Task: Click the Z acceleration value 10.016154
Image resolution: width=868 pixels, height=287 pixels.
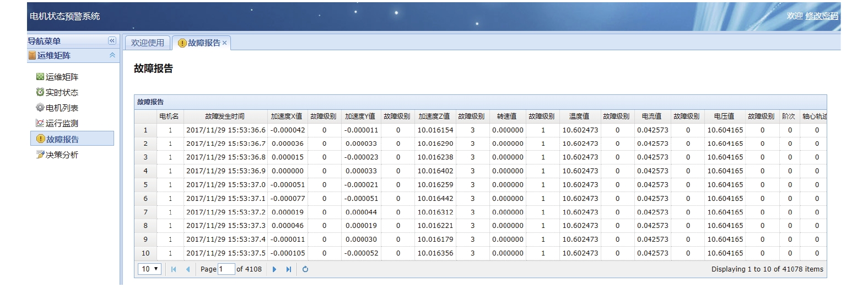Action: [435, 130]
